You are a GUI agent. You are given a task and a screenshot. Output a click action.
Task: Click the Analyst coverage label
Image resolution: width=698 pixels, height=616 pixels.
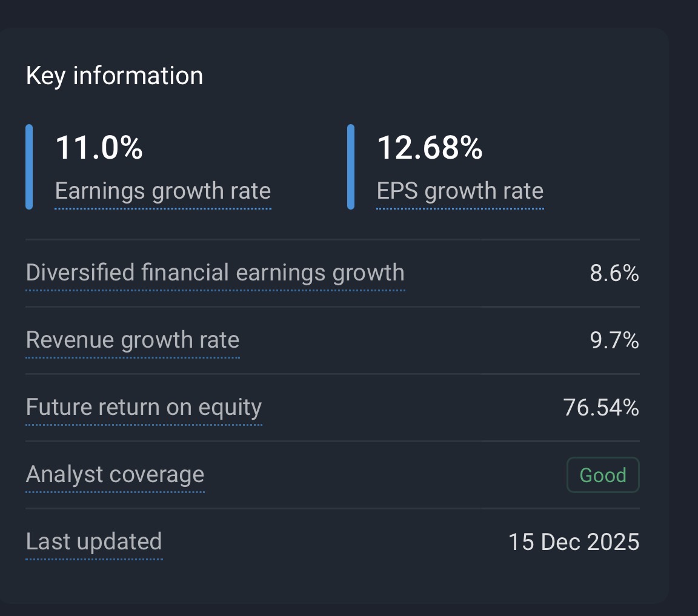click(115, 475)
